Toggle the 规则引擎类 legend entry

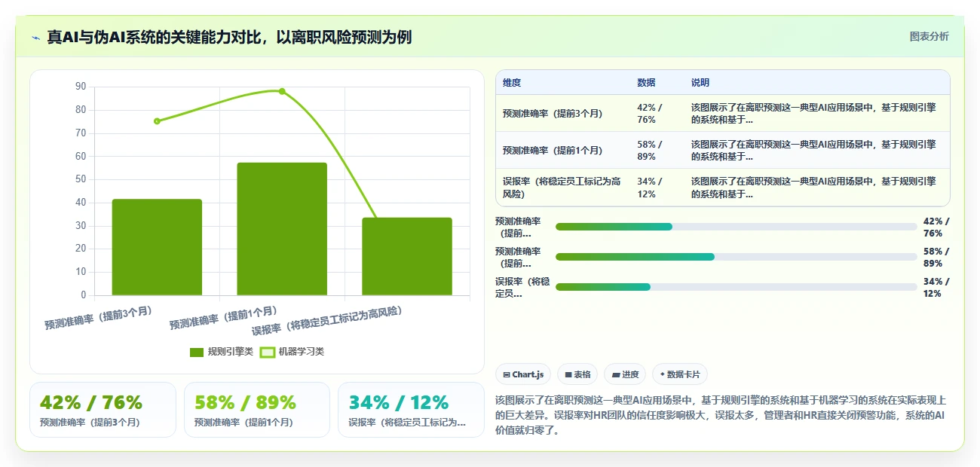[221, 352]
